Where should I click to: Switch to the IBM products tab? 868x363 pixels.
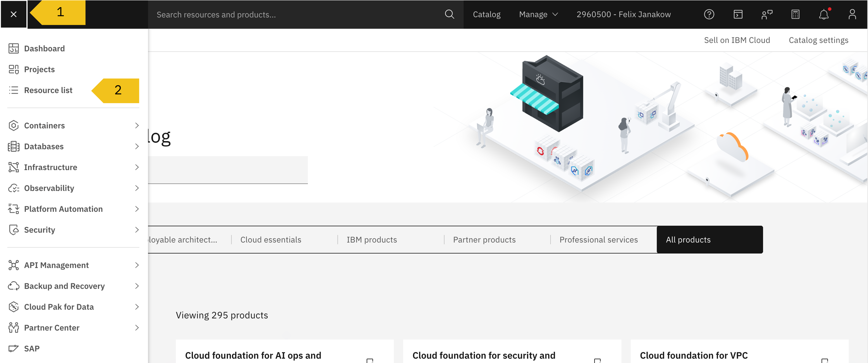pyautogui.click(x=372, y=240)
